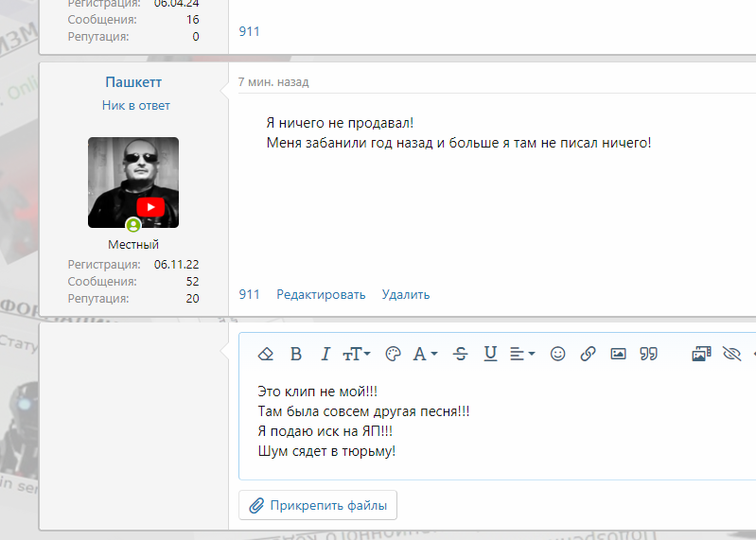756x540 pixels.
Task: Toggle italic formatting in editor
Action: [325, 354]
